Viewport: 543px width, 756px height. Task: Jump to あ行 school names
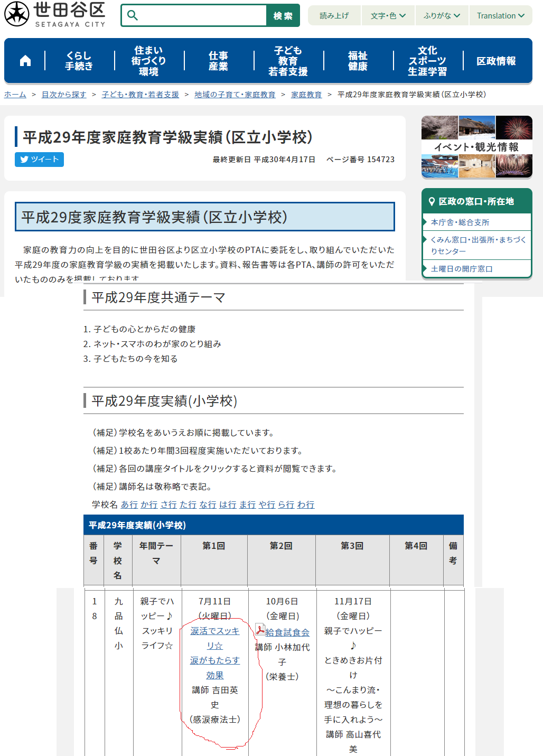129,505
